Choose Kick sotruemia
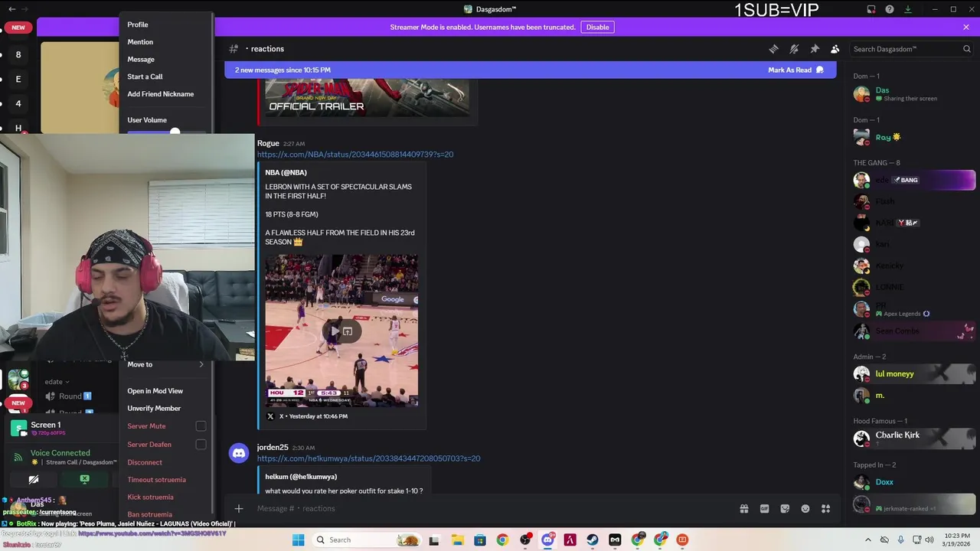This screenshot has width=980, height=551. click(150, 497)
